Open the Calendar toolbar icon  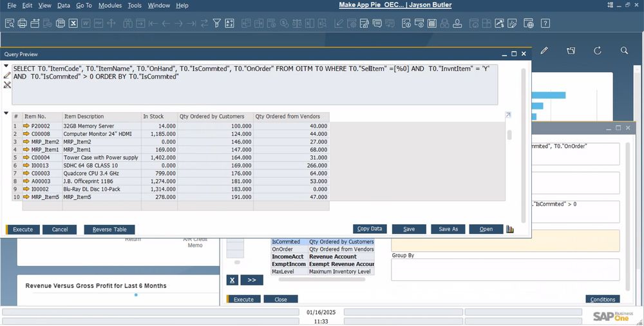431,23
